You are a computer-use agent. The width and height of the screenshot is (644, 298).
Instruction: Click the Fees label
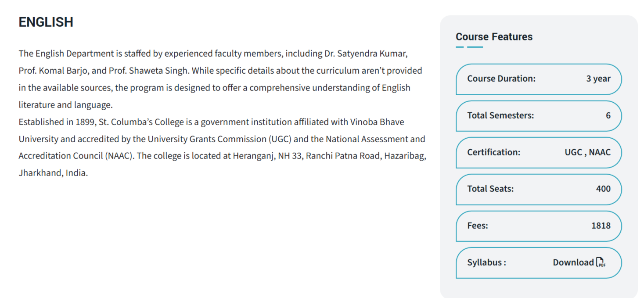[x=477, y=226]
